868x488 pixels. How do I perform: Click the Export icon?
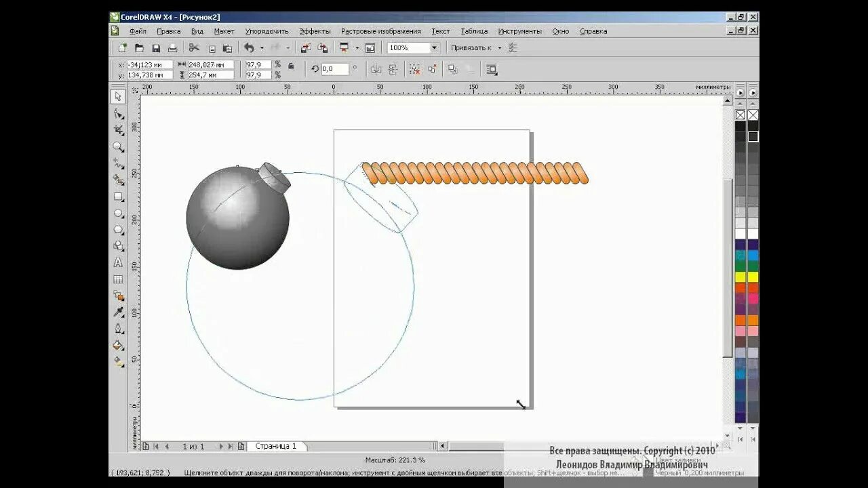pyautogui.click(x=323, y=48)
